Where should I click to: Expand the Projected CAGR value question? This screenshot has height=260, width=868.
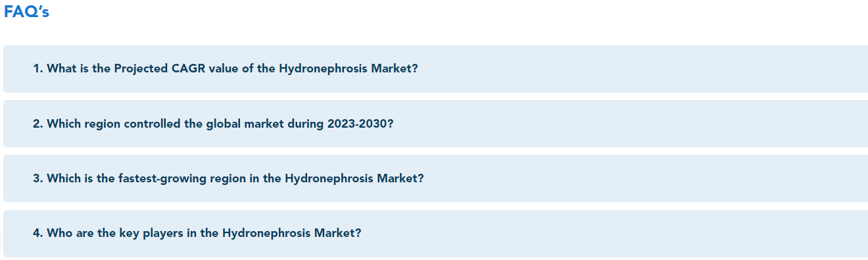pos(435,69)
